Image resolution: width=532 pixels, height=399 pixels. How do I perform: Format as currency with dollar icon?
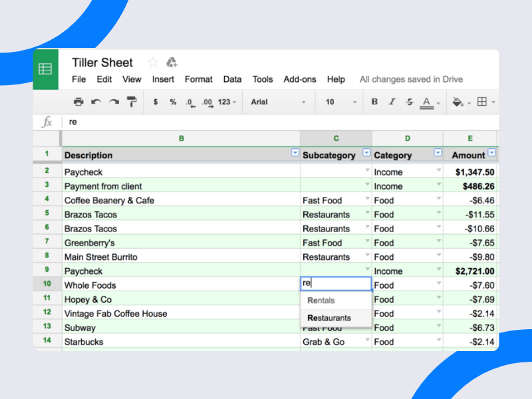coord(156,102)
